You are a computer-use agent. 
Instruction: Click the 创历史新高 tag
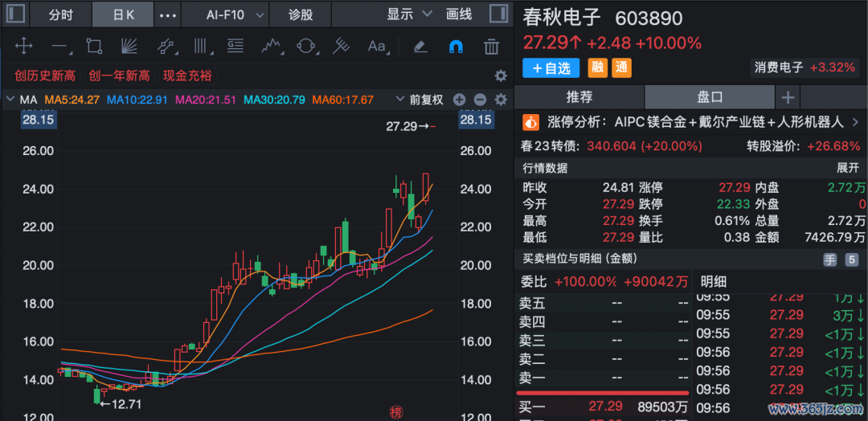45,76
